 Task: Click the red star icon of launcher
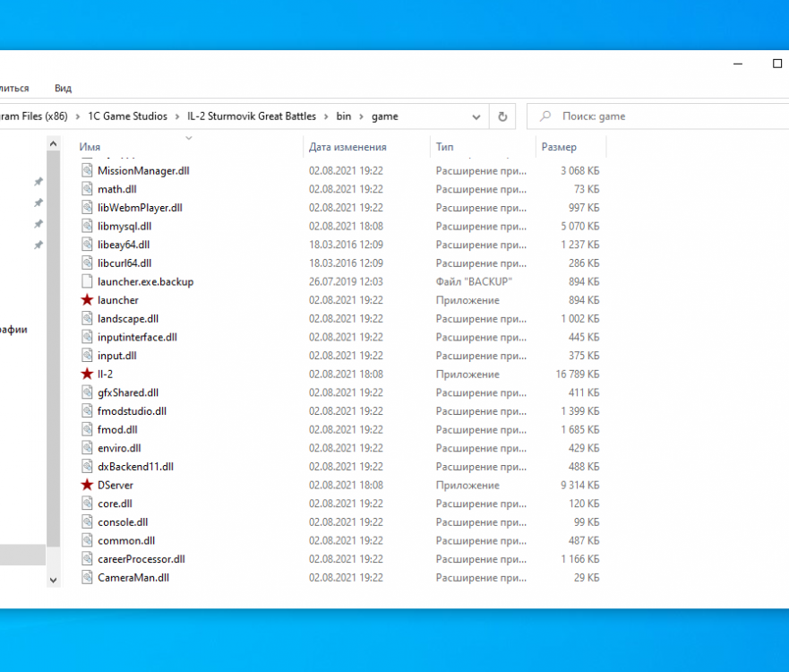87,300
